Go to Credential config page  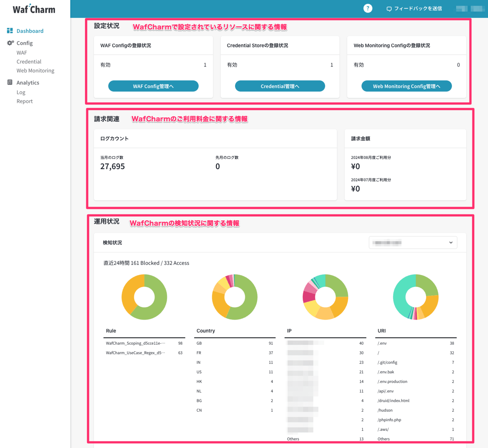tap(29, 62)
